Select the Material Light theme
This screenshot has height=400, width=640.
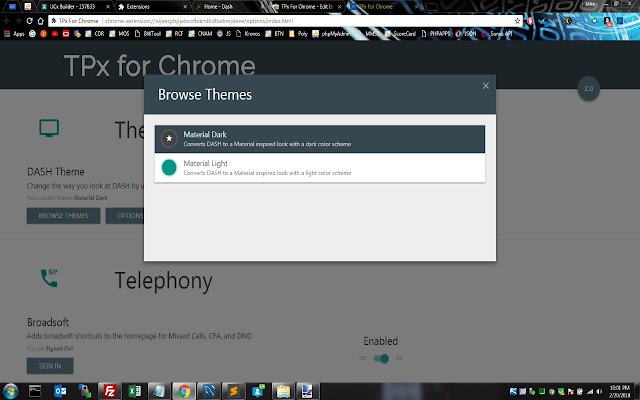(x=320, y=167)
